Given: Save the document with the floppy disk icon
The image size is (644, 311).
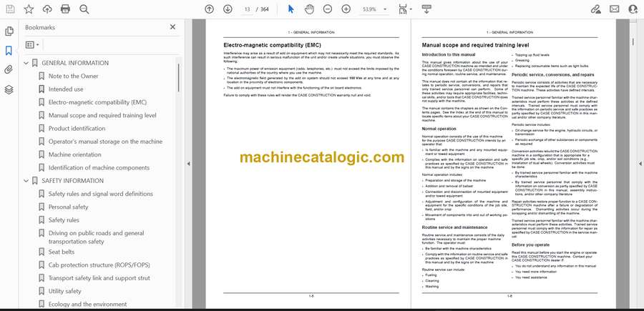Looking at the screenshot, I should pos(10,9).
